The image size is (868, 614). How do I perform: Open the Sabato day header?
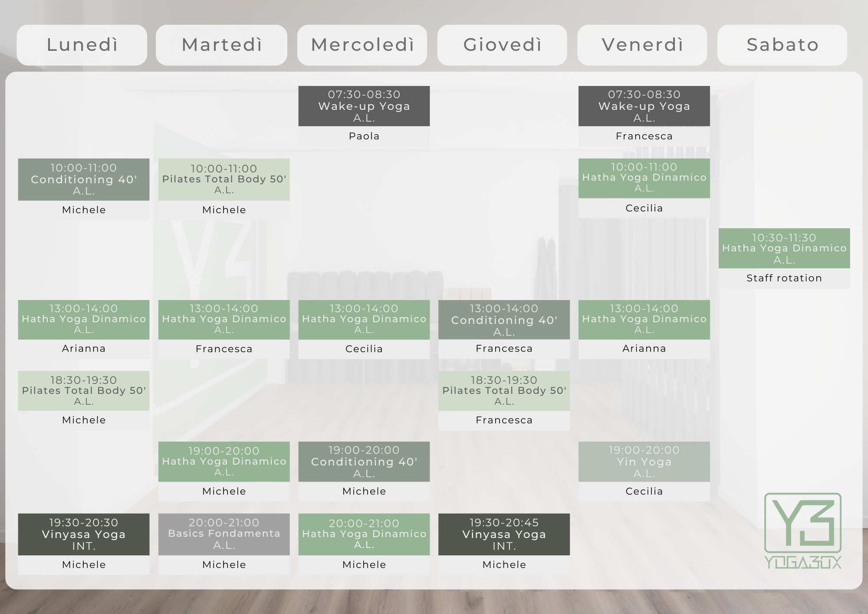(x=782, y=45)
